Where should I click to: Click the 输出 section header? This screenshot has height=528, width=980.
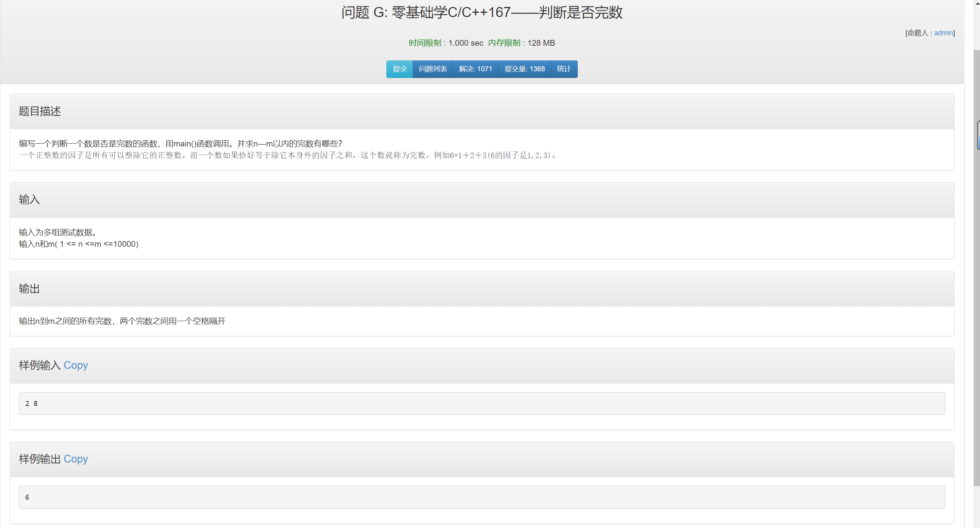[29, 289]
